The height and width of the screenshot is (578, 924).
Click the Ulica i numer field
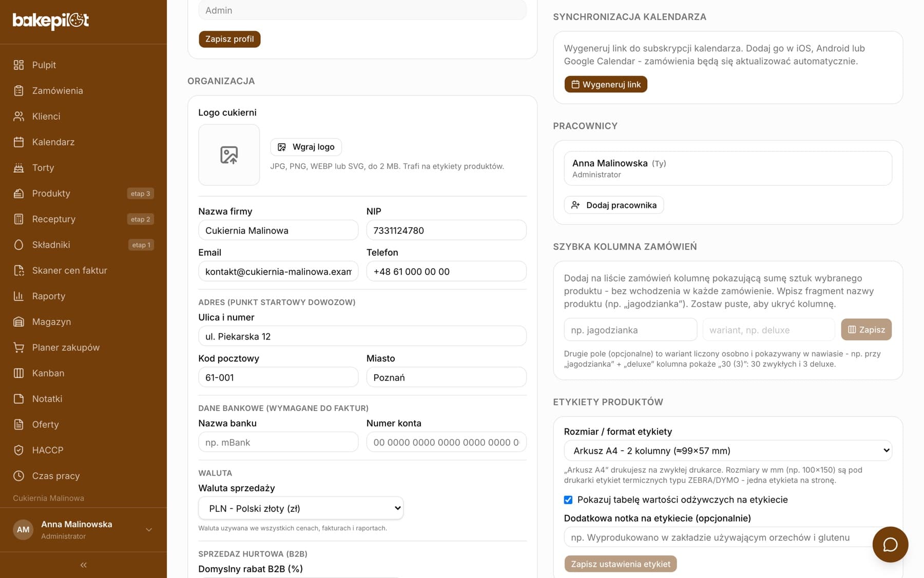pyautogui.click(x=362, y=336)
